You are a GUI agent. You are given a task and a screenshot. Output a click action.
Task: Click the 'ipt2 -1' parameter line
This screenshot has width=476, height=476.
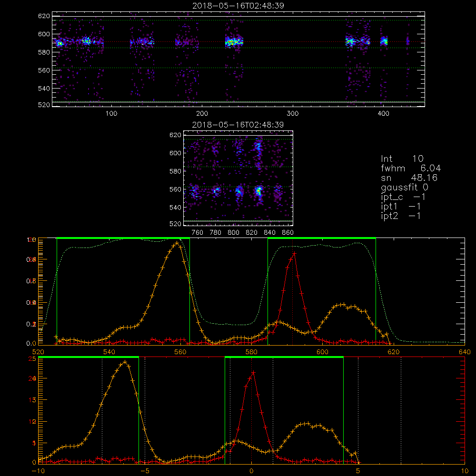(401, 216)
